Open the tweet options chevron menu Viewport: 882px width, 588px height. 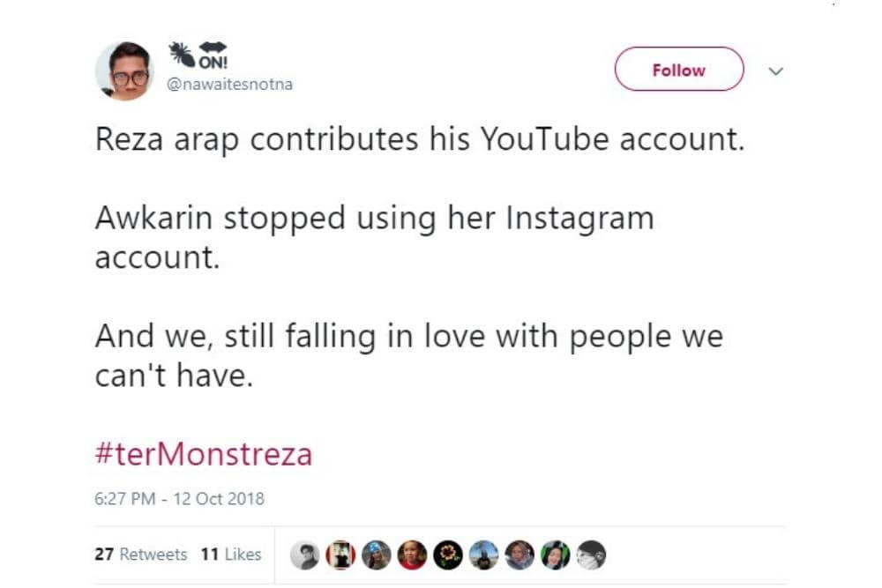click(776, 71)
